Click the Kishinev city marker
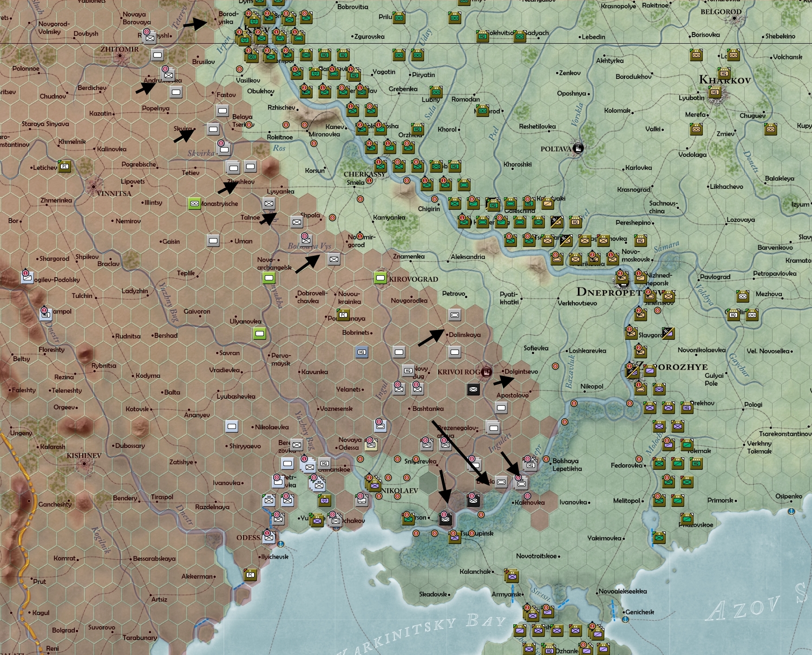This screenshot has width=812, height=655. pos(84,464)
